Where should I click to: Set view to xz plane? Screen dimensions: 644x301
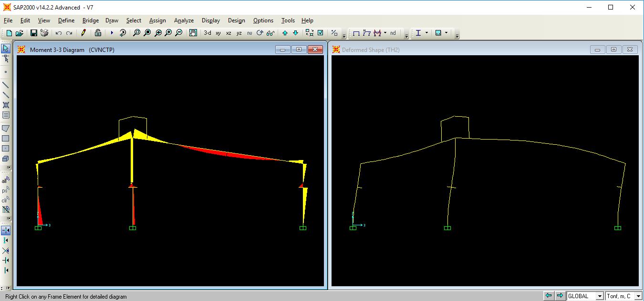click(x=229, y=33)
